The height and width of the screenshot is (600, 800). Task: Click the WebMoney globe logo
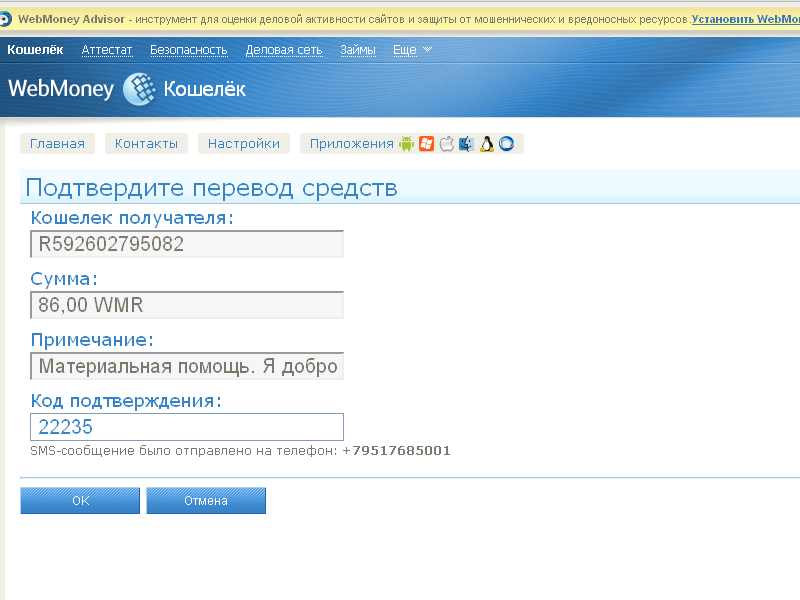(139, 89)
